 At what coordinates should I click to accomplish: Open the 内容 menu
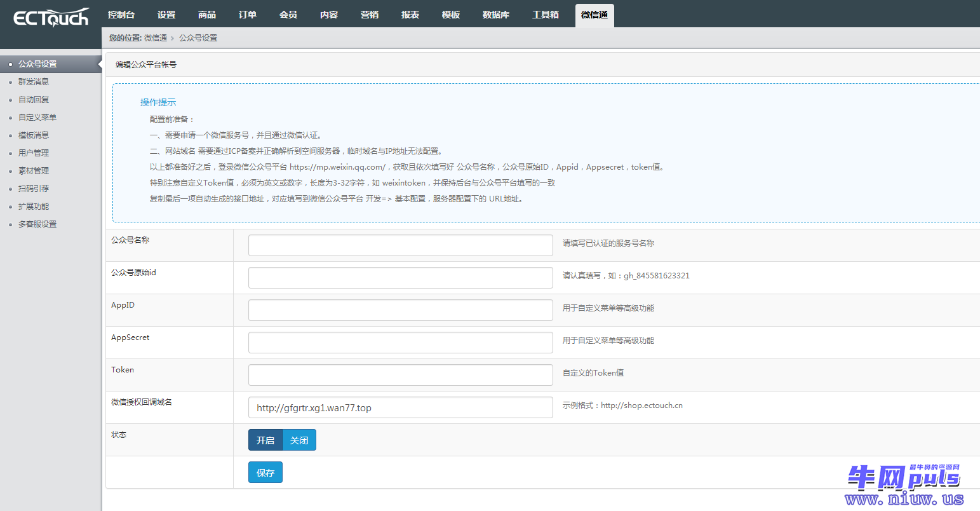[x=329, y=15]
